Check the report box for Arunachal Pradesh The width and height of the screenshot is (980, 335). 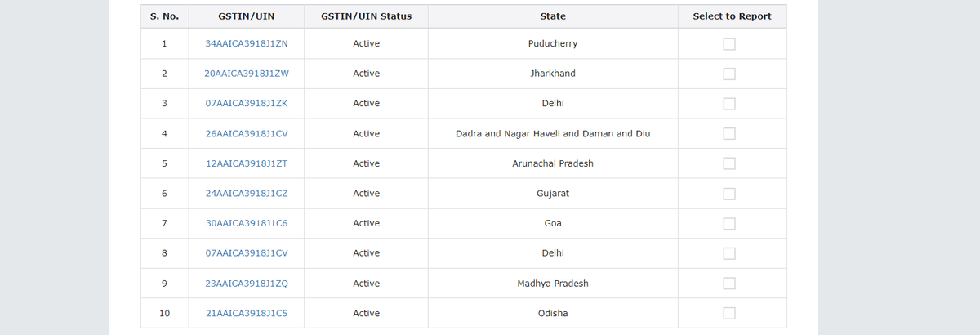tap(729, 163)
